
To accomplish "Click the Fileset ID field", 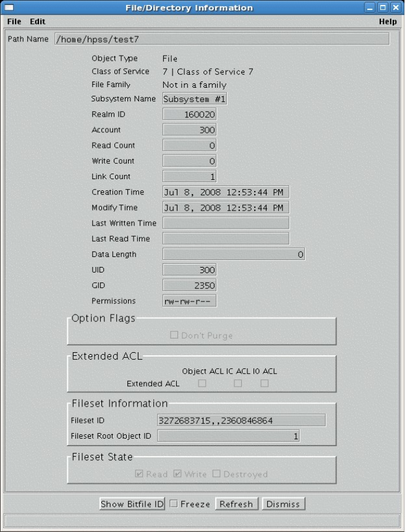I will (241, 420).
